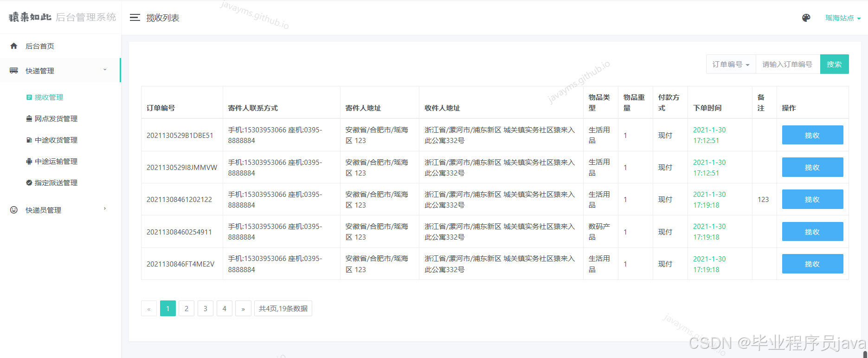Screen dimensions: 868x358
Task: Select 中途收货管理 submenu item
Action: (56, 140)
